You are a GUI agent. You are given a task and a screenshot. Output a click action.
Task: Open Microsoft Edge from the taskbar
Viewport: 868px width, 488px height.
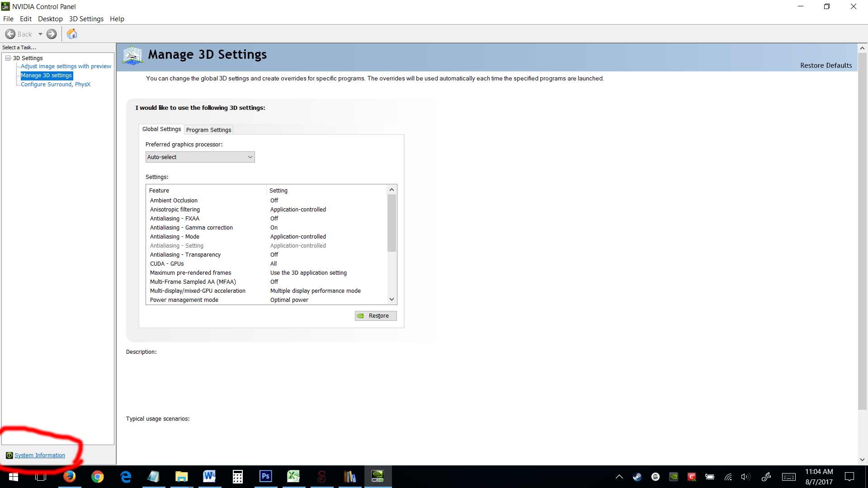pos(125,477)
